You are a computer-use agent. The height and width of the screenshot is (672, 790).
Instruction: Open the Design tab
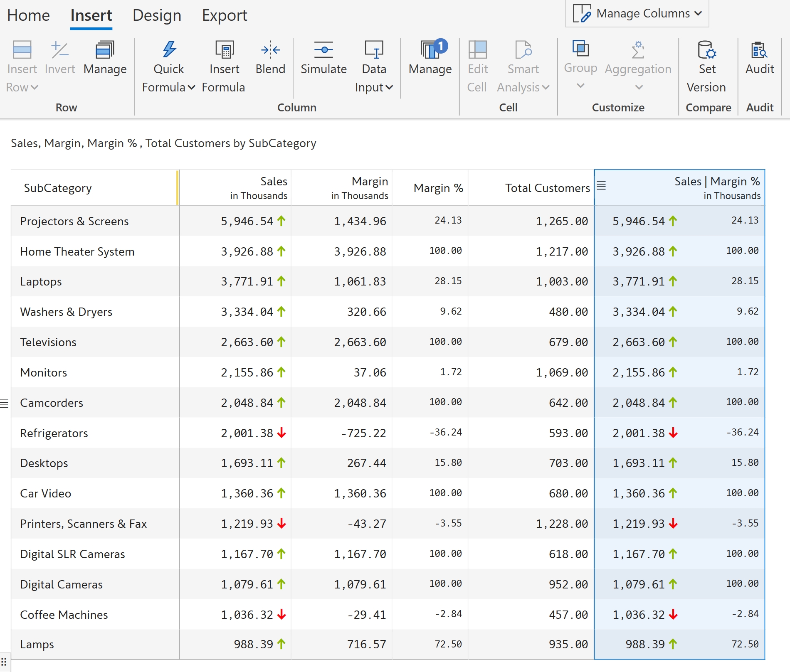(x=157, y=15)
